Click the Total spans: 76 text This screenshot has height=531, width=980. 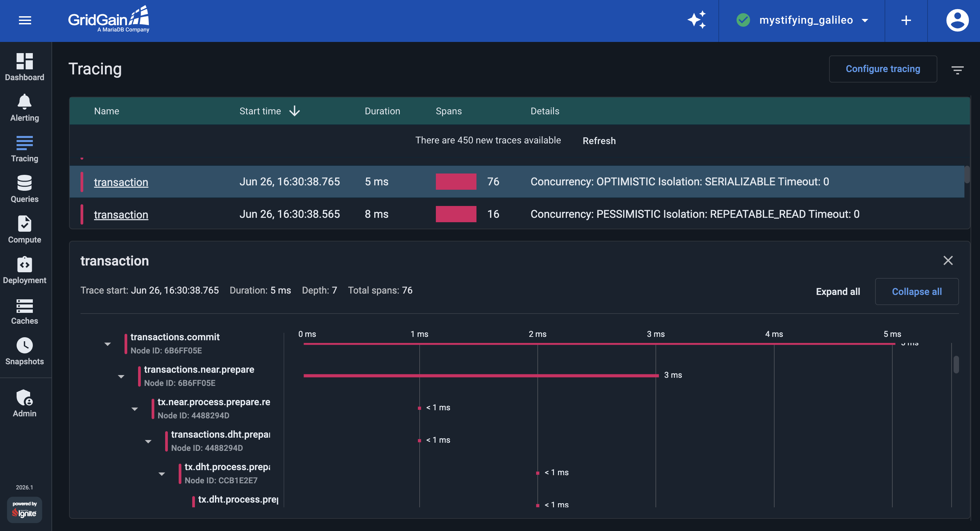click(380, 291)
